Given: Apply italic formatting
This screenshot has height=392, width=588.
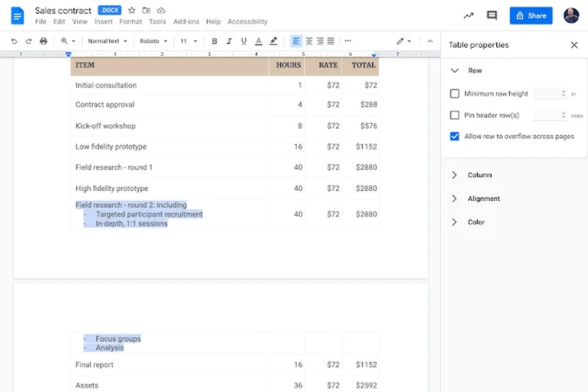Looking at the screenshot, I should point(229,41).
